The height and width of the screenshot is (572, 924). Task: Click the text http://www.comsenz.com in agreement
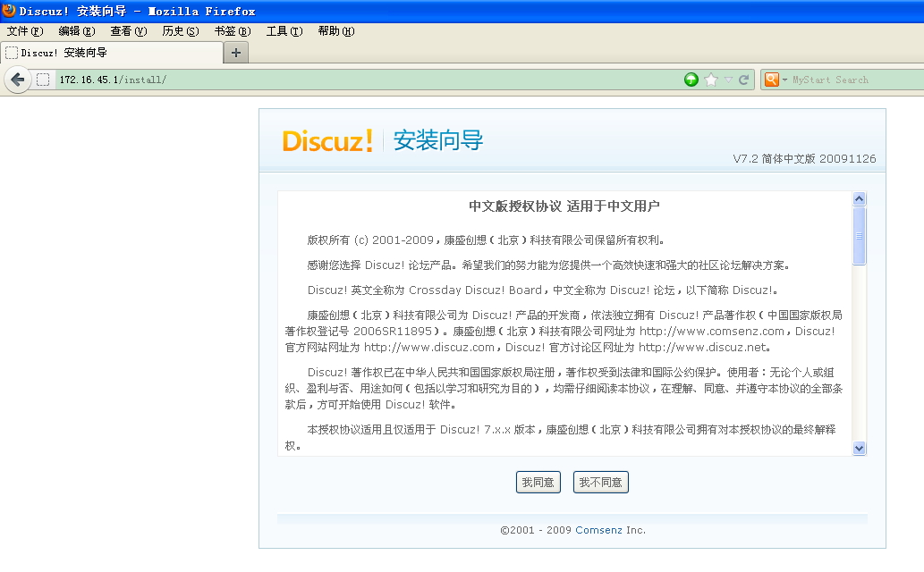click(x=712, y=331)
